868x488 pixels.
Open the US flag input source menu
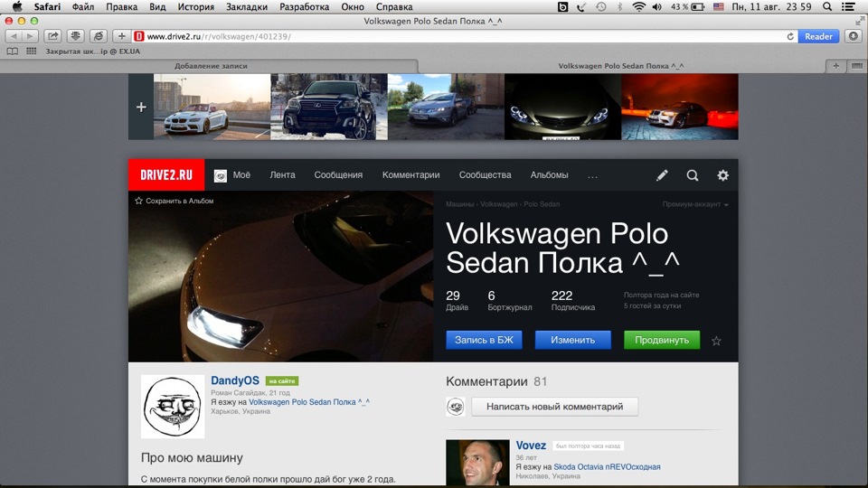coord(719,6)
